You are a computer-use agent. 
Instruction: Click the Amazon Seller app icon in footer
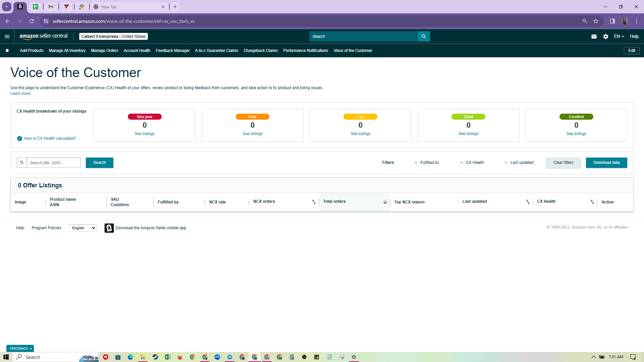pyautogui.click(x=109, y=228)
